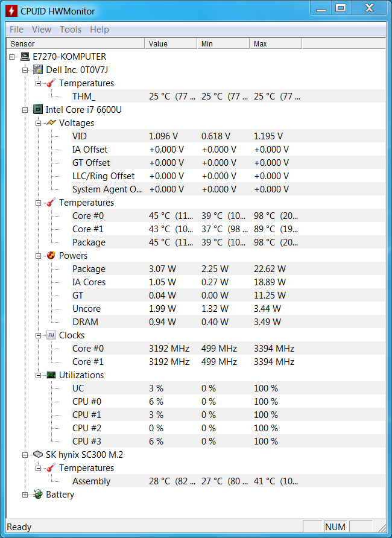Screen dimensions: 392x538
Task: Click the SK hynix drive icon
Action: (38, 455)
